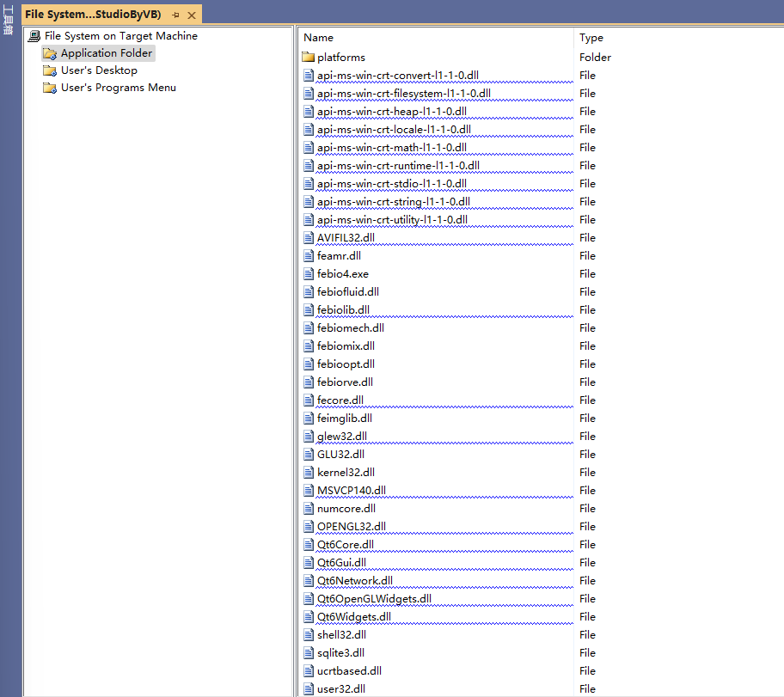Image resolution: width=784 pixels, height=697 pixels.
Task: Select api-ms-win-crt-utility-l1-1-0.dll file name
Action: point(393,219)
